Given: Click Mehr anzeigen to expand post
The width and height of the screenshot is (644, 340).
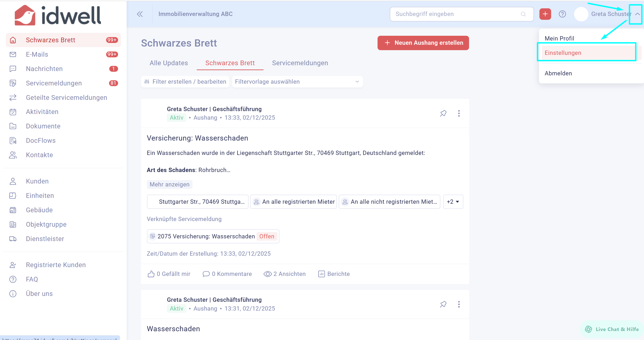Looking at the screenshot, I should 169,184.
